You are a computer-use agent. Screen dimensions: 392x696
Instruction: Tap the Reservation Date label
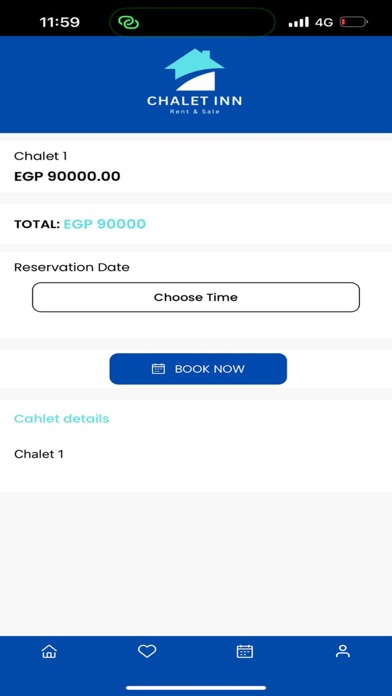point(72,267)
